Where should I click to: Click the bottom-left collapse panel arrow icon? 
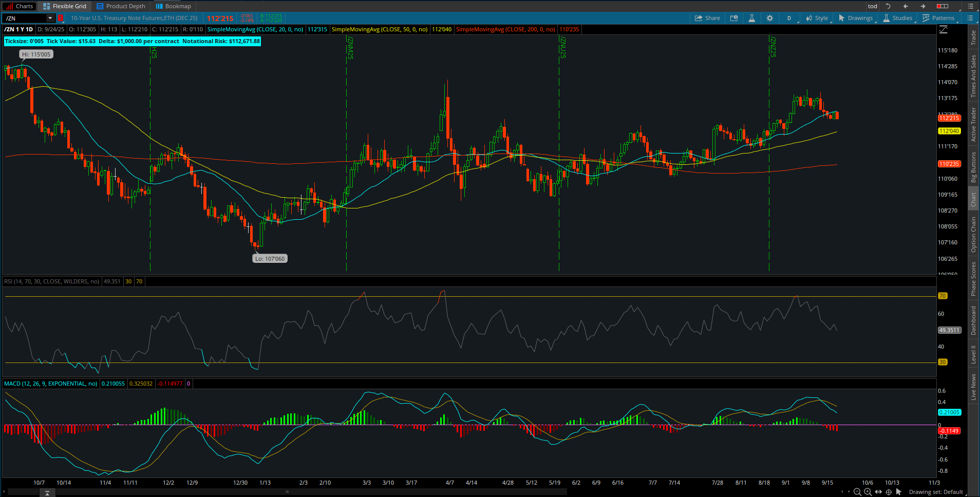[x=47, y=493]
